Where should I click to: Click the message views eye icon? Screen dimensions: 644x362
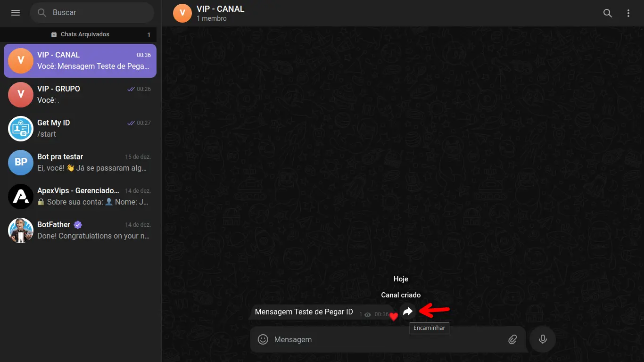(368, 315)
